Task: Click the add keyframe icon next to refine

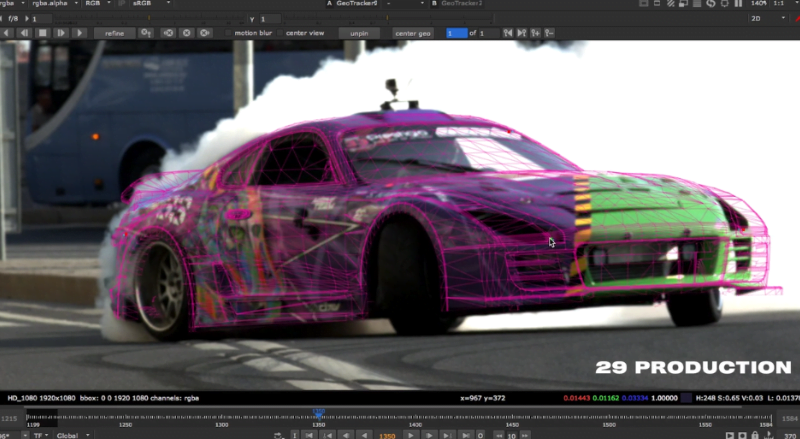Action: pos(147,33)
